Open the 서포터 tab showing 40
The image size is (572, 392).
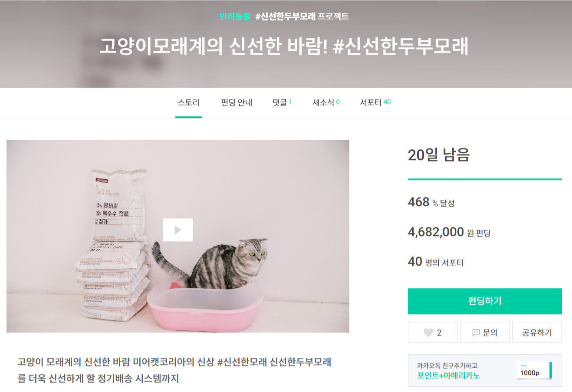(x=375, y=103)
